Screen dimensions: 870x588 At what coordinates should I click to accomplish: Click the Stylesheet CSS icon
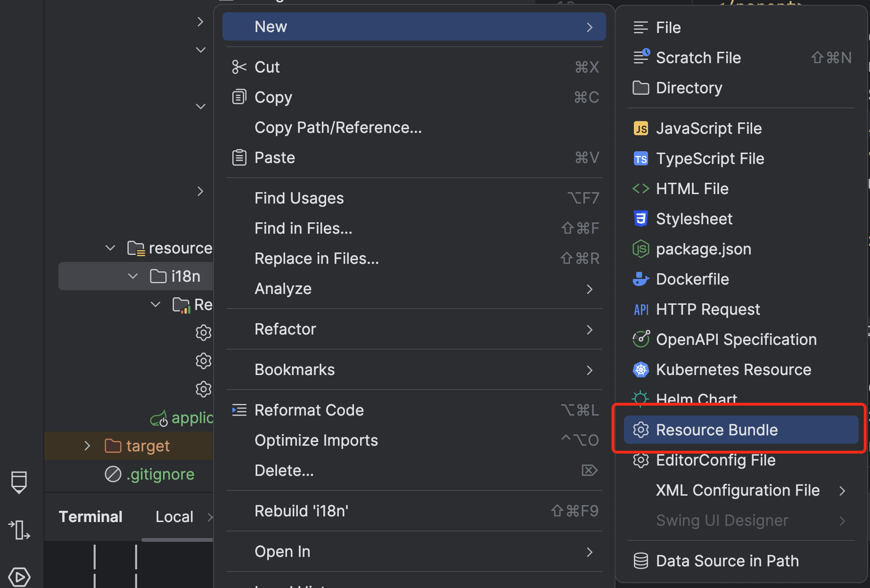click(x=640, y=219)
